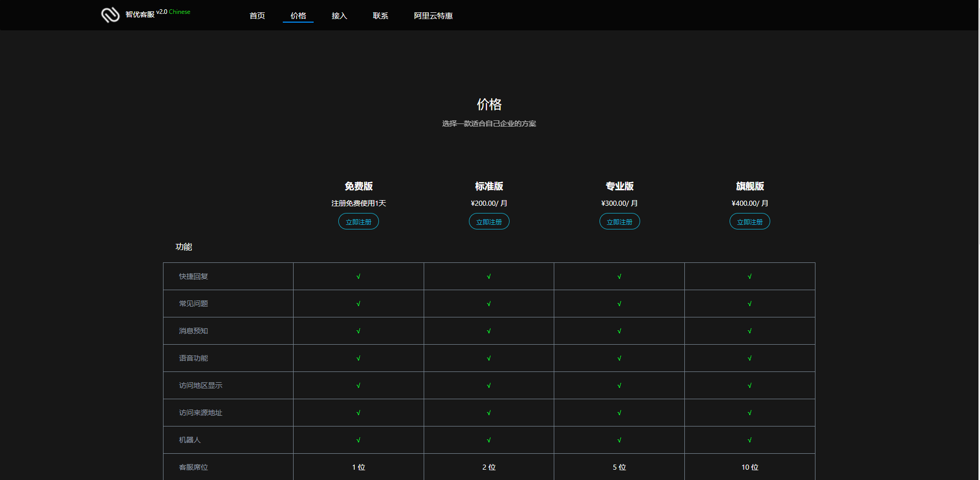Open the 阿里云特惠 link
Screen dimensions: 980x480
[x=433, y=16]
